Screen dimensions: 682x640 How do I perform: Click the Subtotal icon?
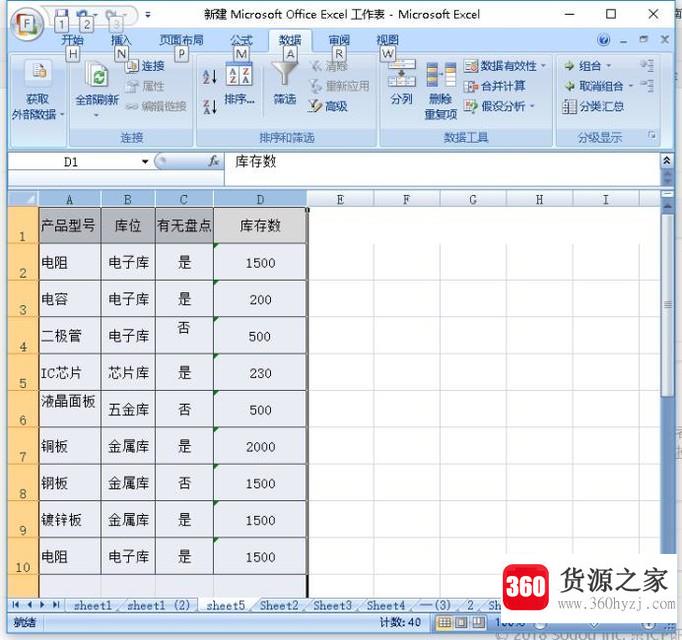click(569, 106)
